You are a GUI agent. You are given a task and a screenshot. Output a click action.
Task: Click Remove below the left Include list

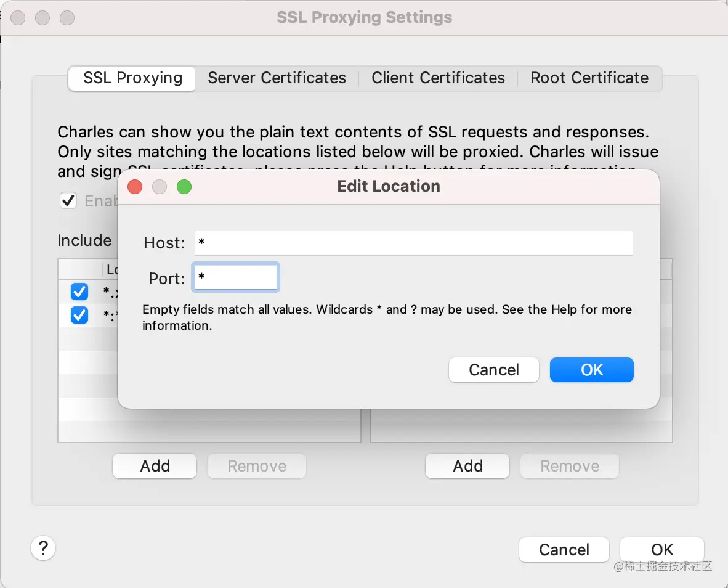257,466
